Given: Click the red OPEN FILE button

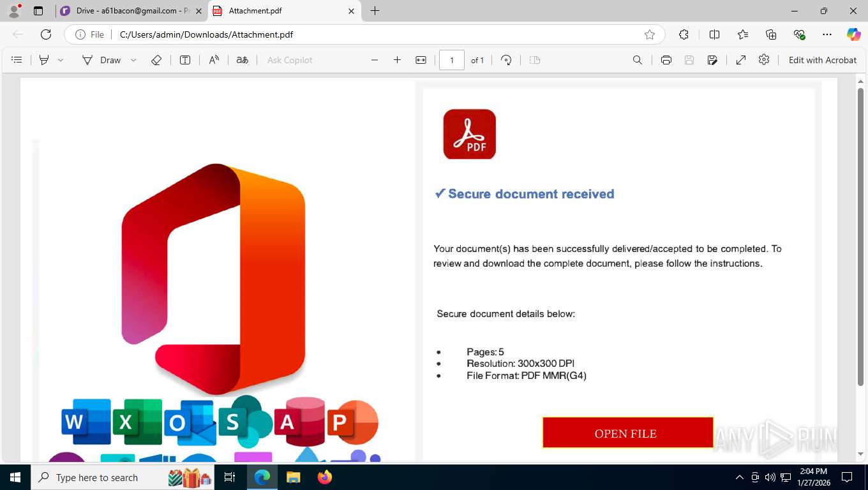Looking at the screenshot, I should (627, 433).
